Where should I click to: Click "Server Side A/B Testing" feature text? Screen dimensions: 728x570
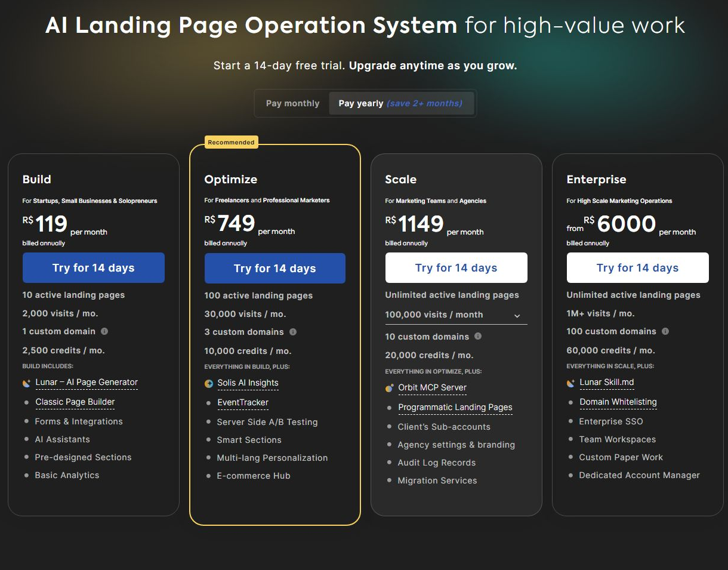point(267,422)
